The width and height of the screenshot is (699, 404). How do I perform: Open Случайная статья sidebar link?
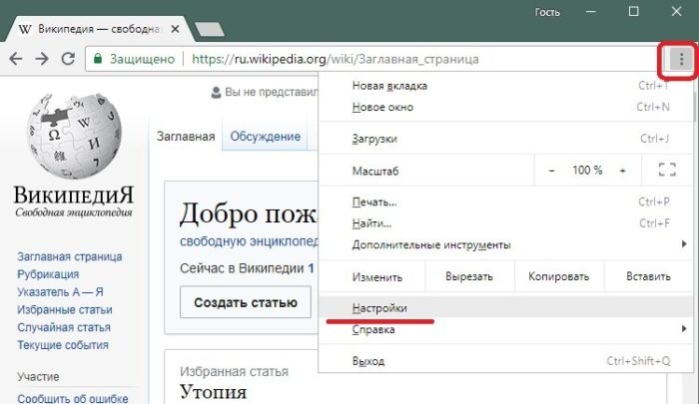tap(64, 327)
